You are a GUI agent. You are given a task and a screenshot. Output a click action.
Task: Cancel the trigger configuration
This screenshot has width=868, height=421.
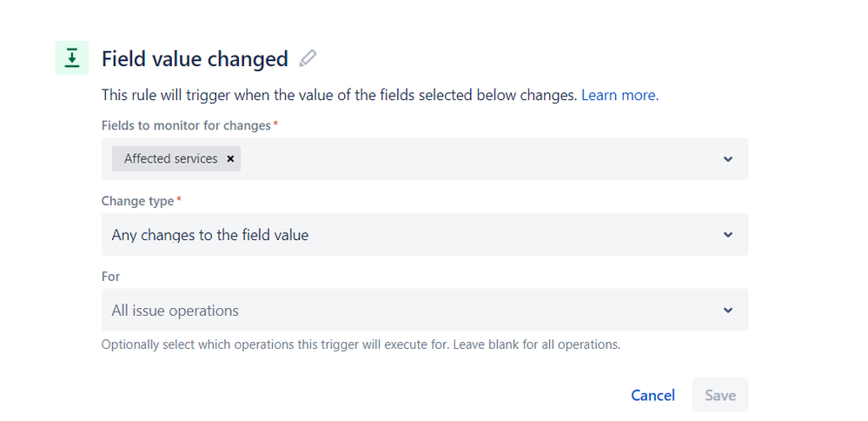tap(653, 395)
